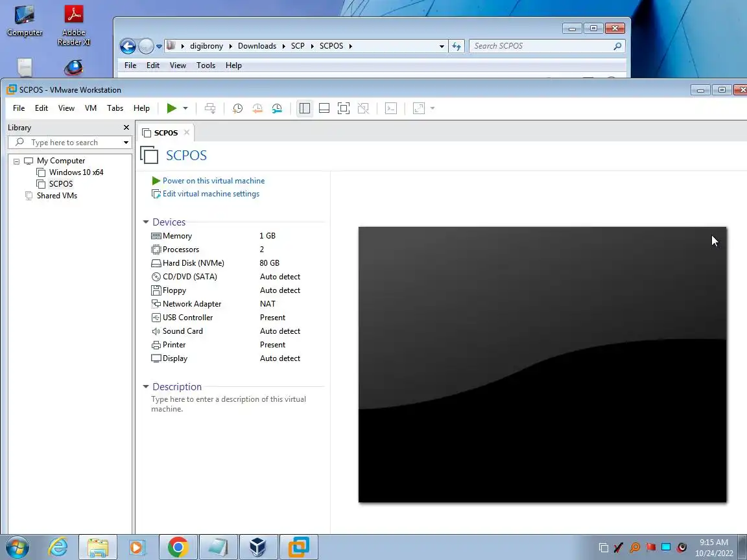Open Adobe Reader XI desktop icon
Screen dimensions: 747x560
[74, 26]
